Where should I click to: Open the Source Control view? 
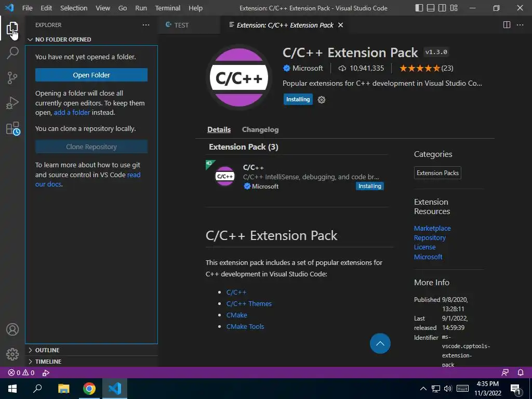[x=12, y=78]
